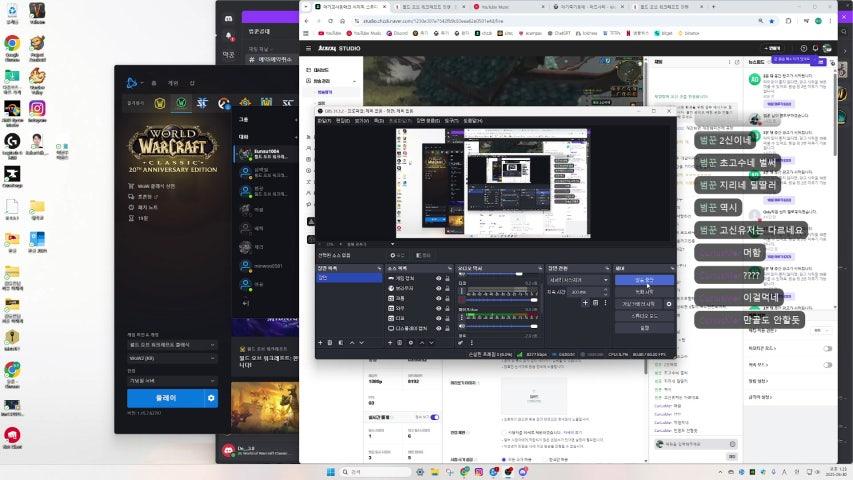The image size is (853, 480).
Task: Adjust the second channel volume slider in OBS mixer
Action: pyautogui.click(x=502, y=300)
